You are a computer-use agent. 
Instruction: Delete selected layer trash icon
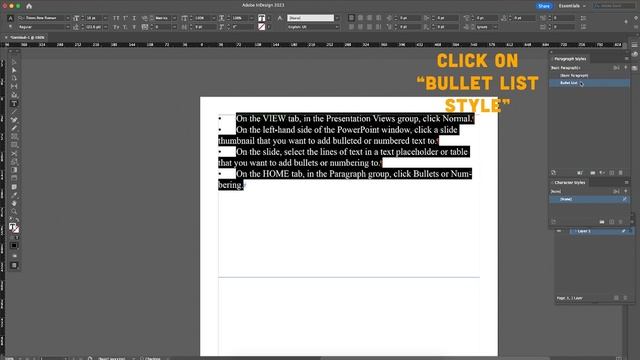click(x=625, y=298)
